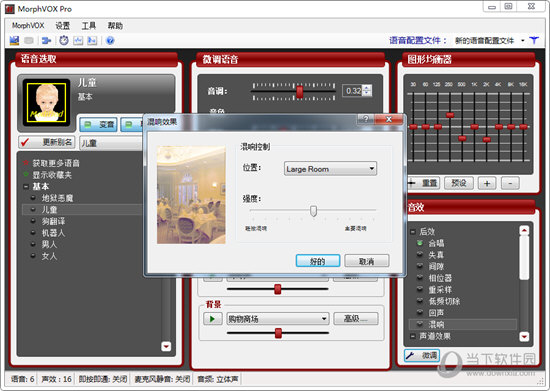Viewport: 550px width, 391px height.
Task: Click the 预设 equalizer button
Action: [459, 183]
